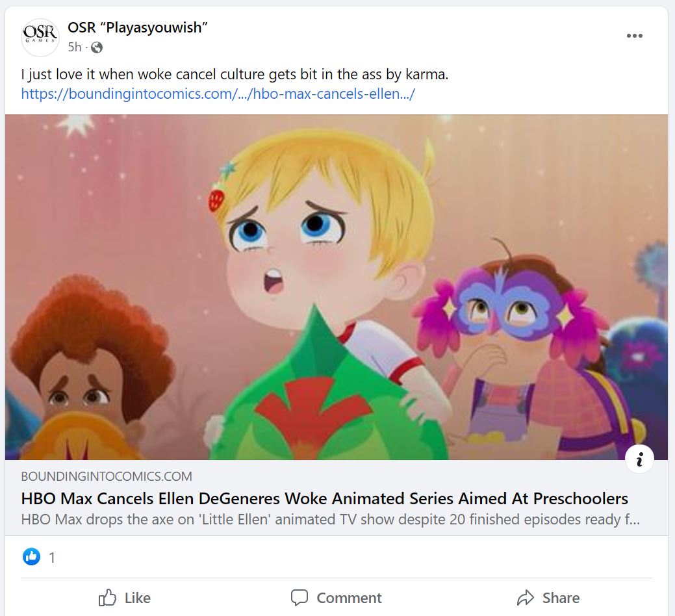Click the article description starting "HBO Max drops"

(330, 520)
